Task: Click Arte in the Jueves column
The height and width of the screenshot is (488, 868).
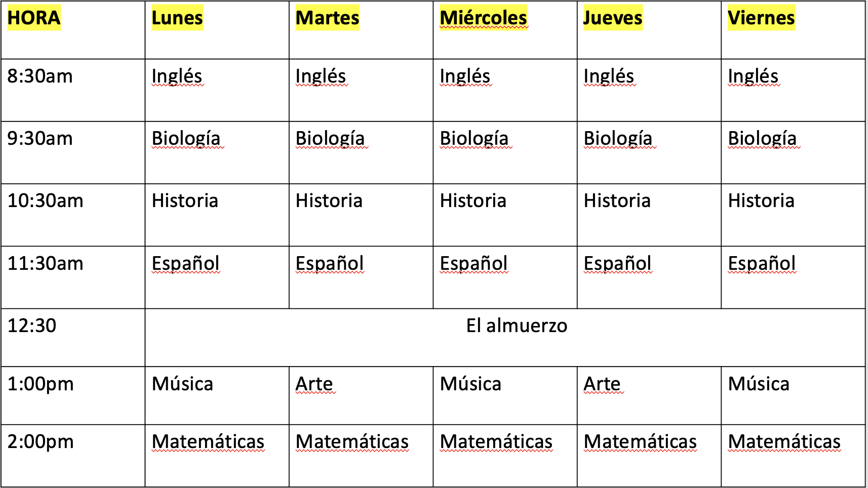Action: coord(602,384)
